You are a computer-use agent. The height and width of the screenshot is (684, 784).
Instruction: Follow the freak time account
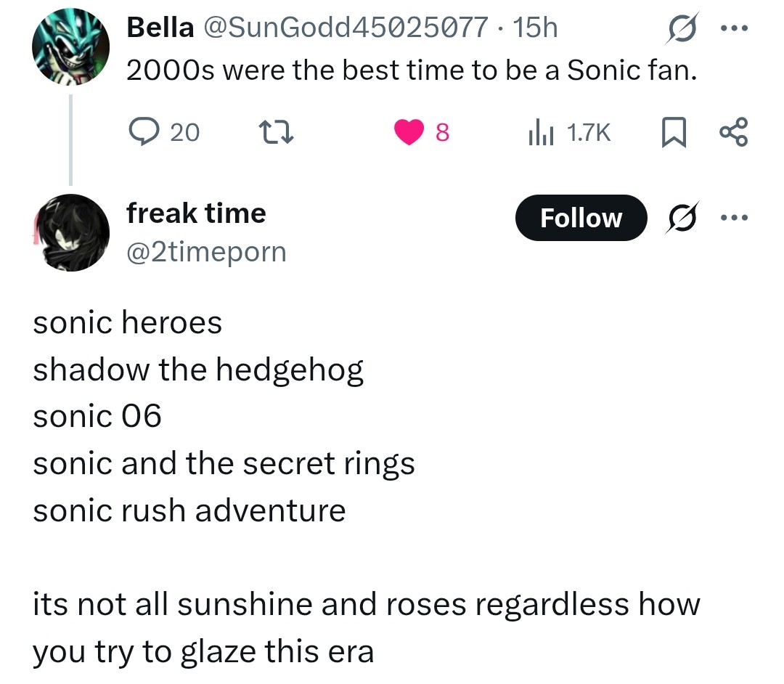(581, 218)
